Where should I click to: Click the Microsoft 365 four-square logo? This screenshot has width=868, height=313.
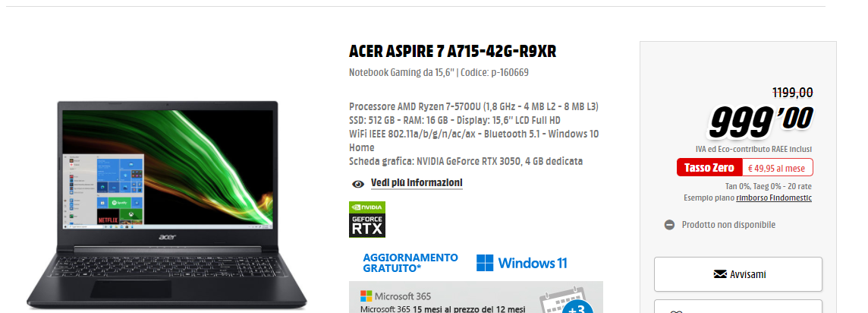pyautogui.click(x=366, y=296)
